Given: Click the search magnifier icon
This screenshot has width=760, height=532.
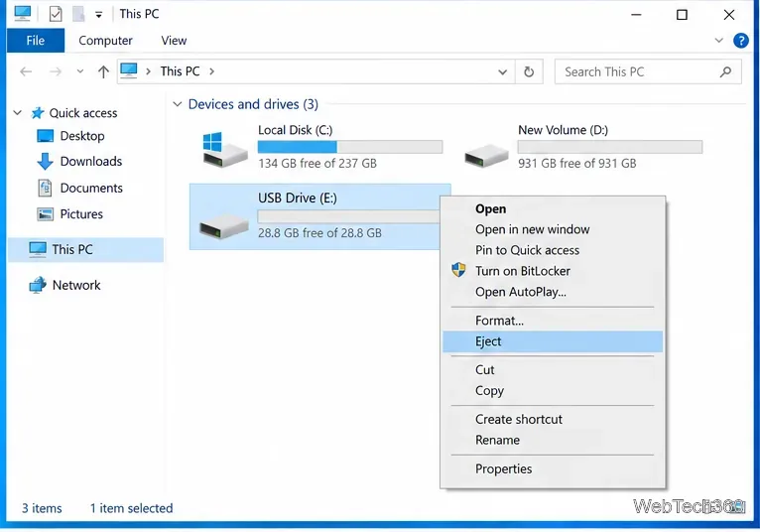Looking at the screenshot, I should (x=725, y=71).
